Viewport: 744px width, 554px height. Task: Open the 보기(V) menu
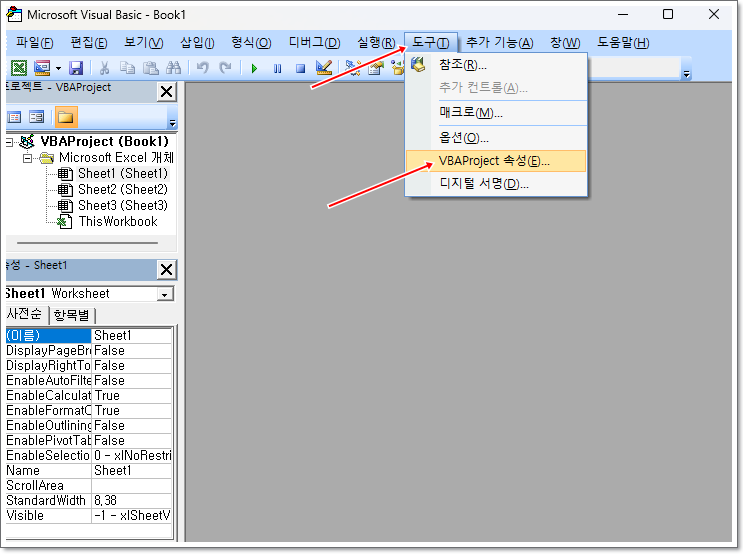pos(144,43)
